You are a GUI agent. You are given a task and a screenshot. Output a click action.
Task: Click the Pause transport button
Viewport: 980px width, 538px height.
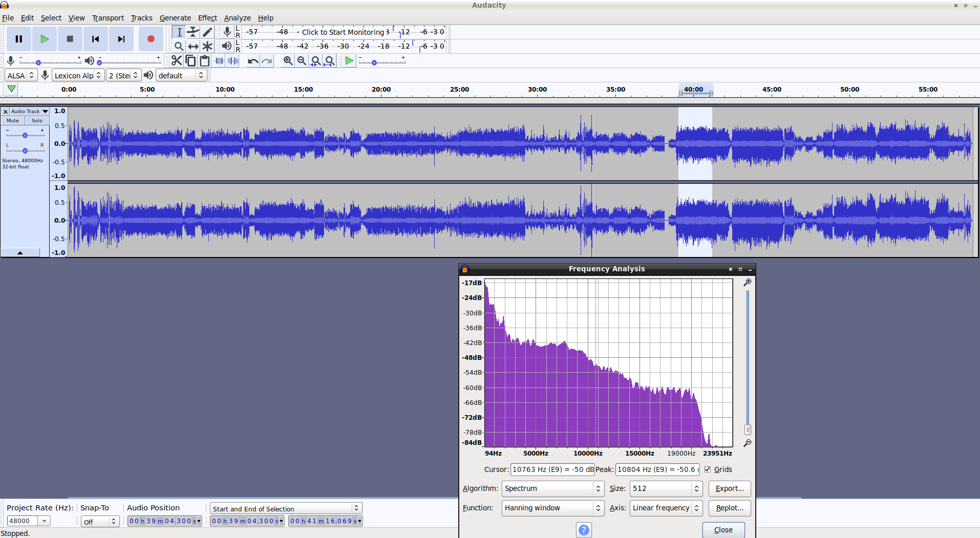[19, 39]
